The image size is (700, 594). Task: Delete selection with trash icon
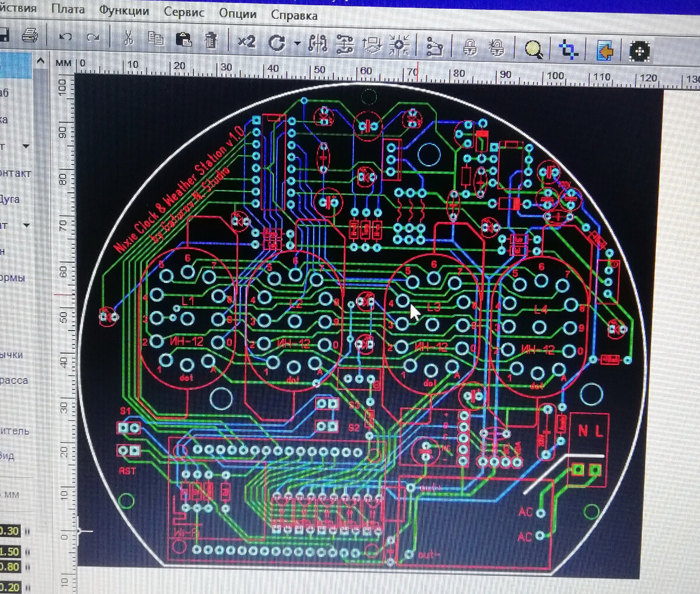[211, 40]
